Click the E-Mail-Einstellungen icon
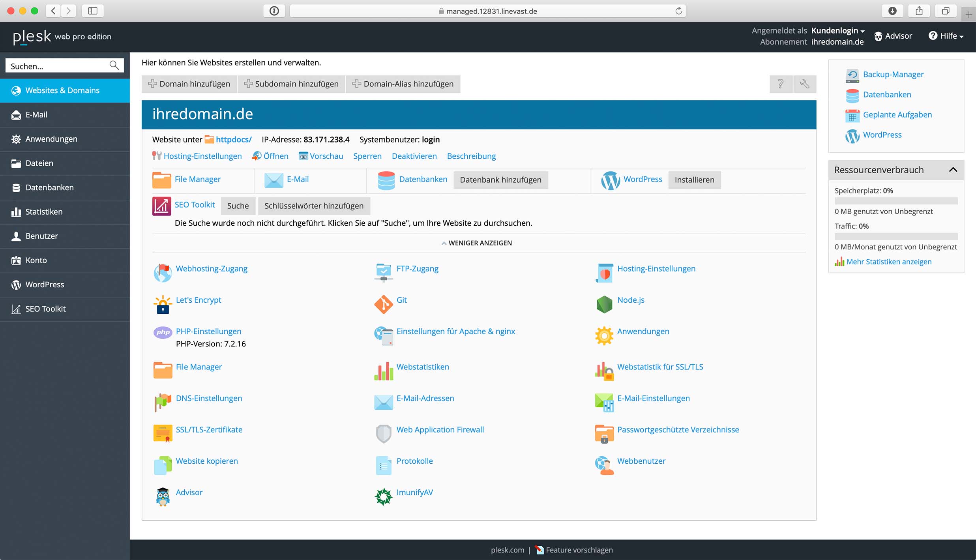 604,403
